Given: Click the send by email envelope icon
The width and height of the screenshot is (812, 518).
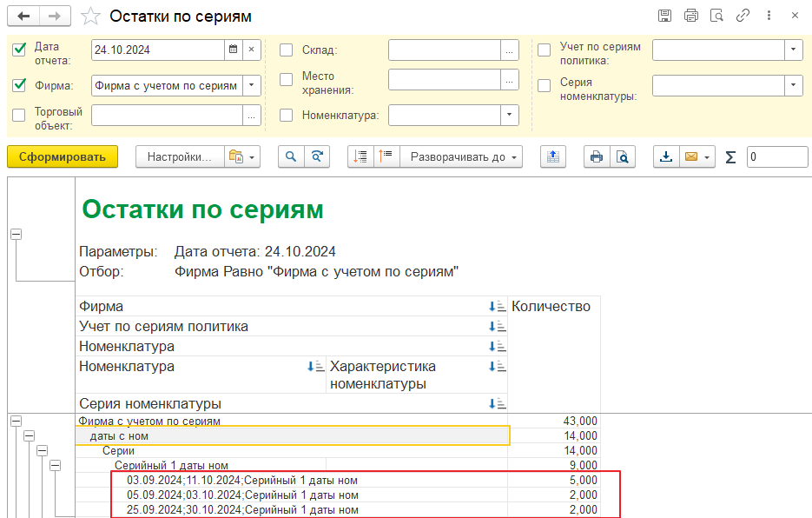Looking at the screenshot, I should click(x=691, y=156).
